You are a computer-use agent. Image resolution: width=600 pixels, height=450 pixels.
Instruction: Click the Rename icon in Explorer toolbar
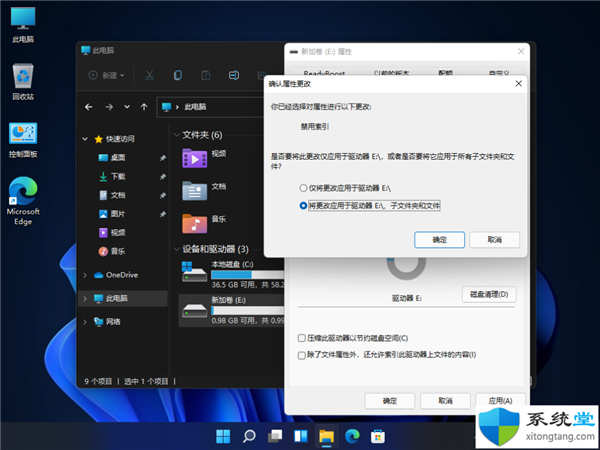click(x=234, y=75)
